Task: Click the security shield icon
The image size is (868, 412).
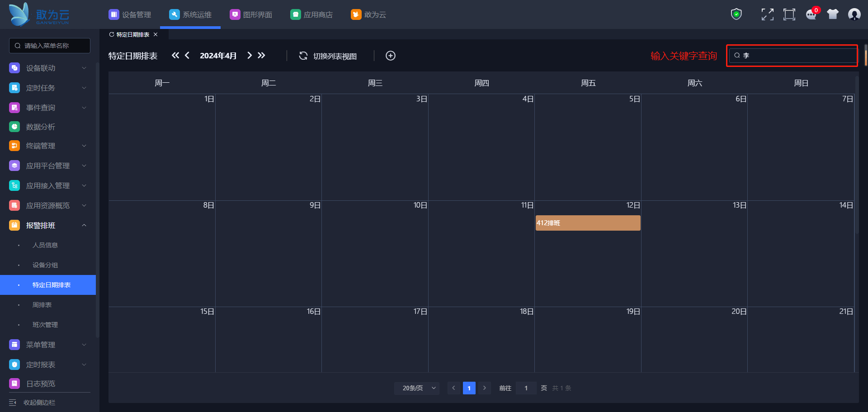Action: click(x=736, y=14)
